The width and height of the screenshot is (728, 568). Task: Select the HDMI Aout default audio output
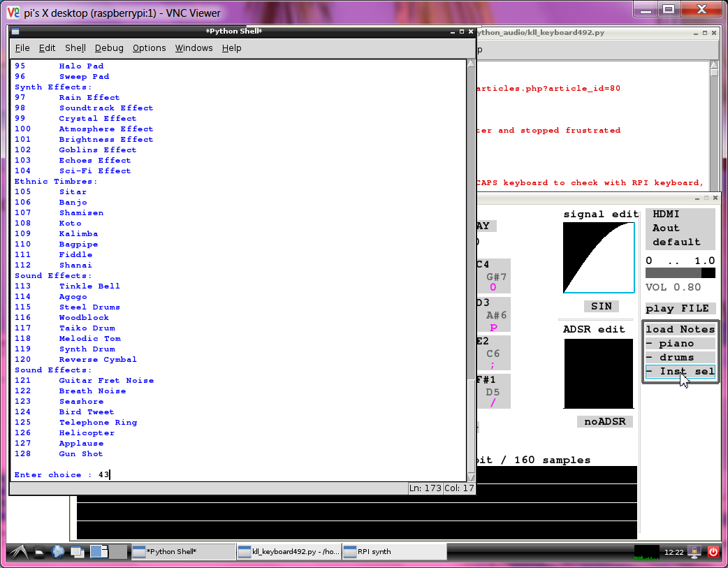680,228
